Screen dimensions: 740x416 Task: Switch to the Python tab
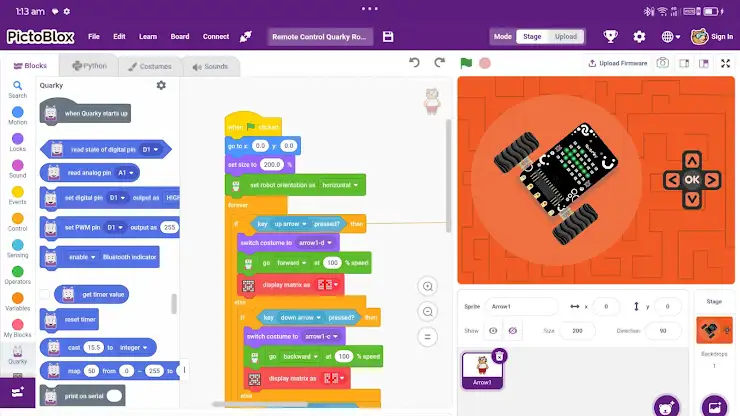[89, 66]
